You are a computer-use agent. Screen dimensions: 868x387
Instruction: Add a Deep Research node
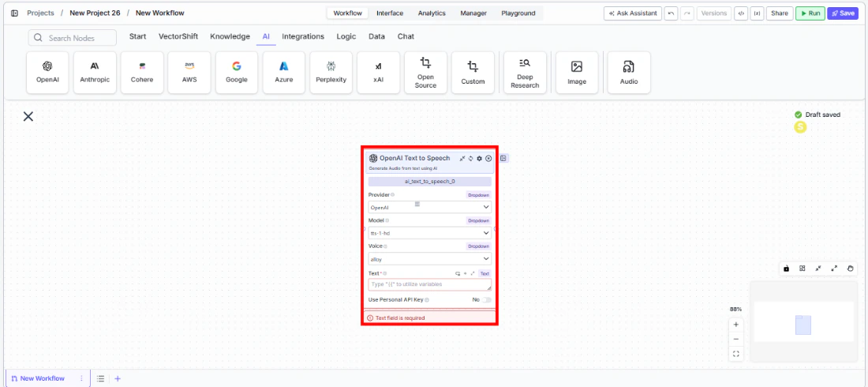pos(525,73)
